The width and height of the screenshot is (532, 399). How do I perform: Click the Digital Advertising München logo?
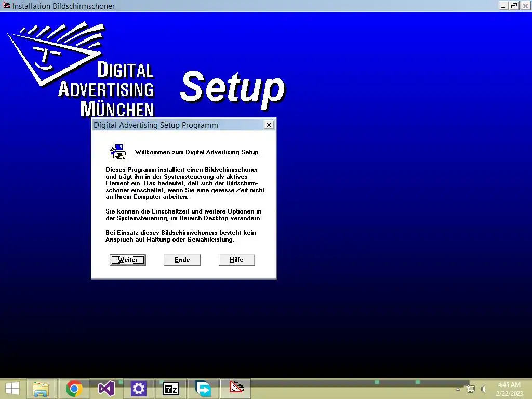(x=81, y=70)
